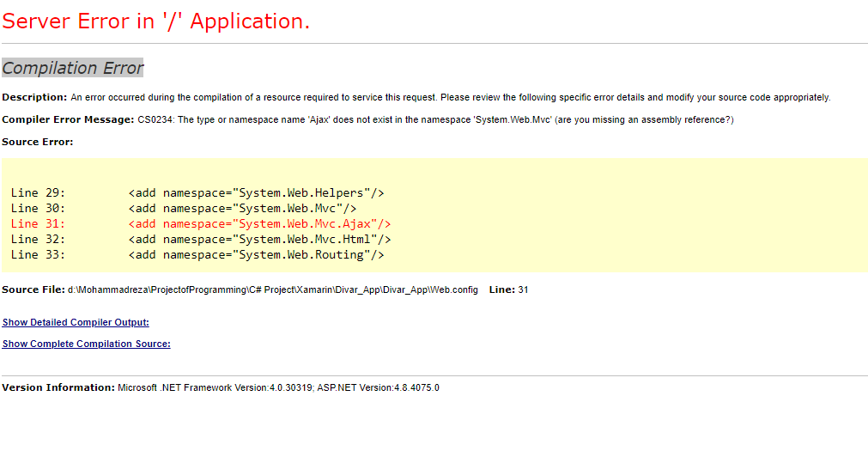
Task: Click the Server Error in '/' Application heading
Action: [x=156, y=21]
